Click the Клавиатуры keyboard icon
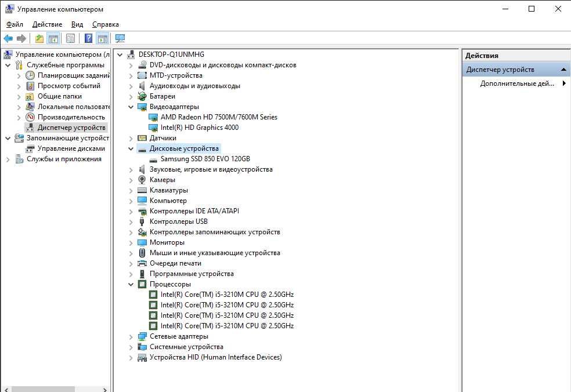The width and height of the screenshot is (571, 392). point(142,190)
